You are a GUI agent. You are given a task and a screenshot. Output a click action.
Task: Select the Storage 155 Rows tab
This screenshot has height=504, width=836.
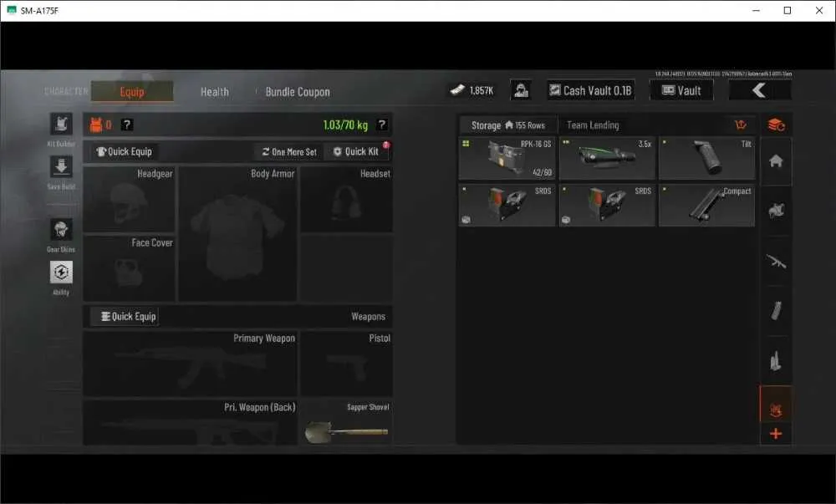[507, 125]
